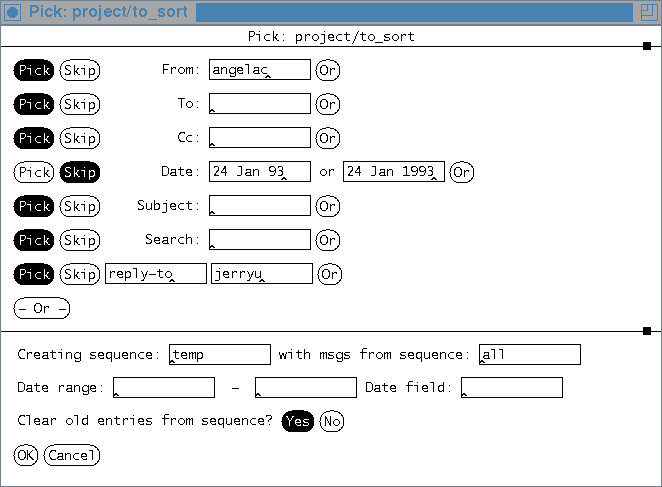Click the Subject text field
This screenshot has width=662, height=487.
pos(260,206)
